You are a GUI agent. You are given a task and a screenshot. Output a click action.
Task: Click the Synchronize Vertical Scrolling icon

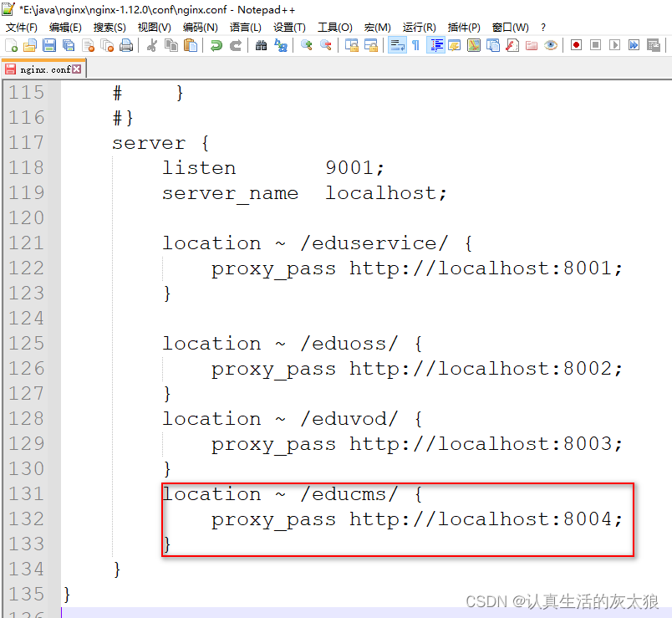351,45
